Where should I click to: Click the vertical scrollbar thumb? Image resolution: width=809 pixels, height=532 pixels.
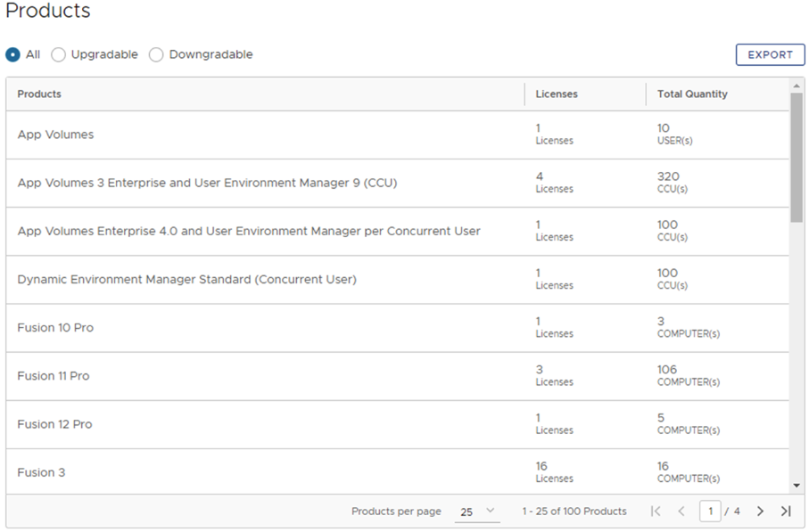pos(797,157)
